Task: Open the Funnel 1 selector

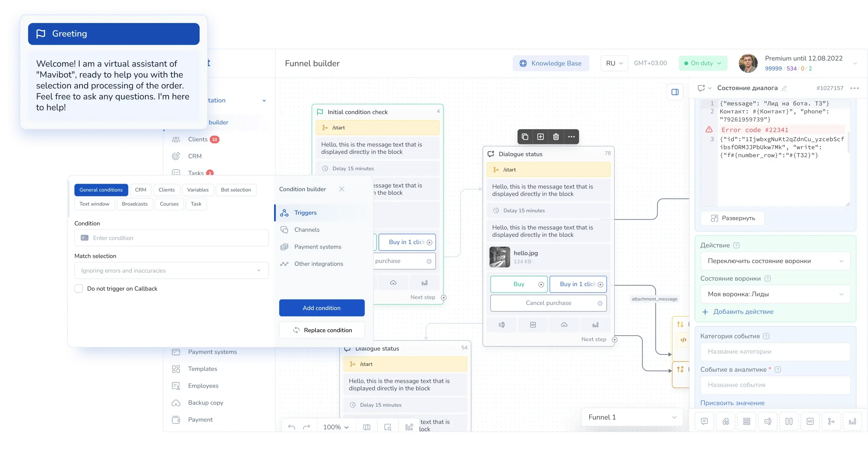Action: click(x=632, y=417)
